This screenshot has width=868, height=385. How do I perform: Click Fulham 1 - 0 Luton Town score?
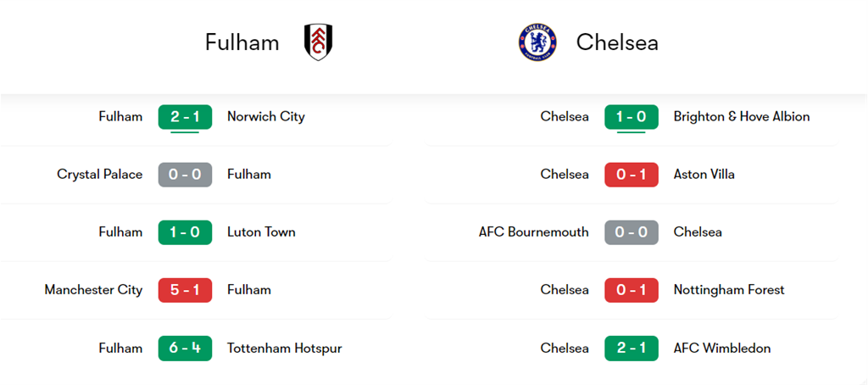pyautogui.click(x=185, y=232)
